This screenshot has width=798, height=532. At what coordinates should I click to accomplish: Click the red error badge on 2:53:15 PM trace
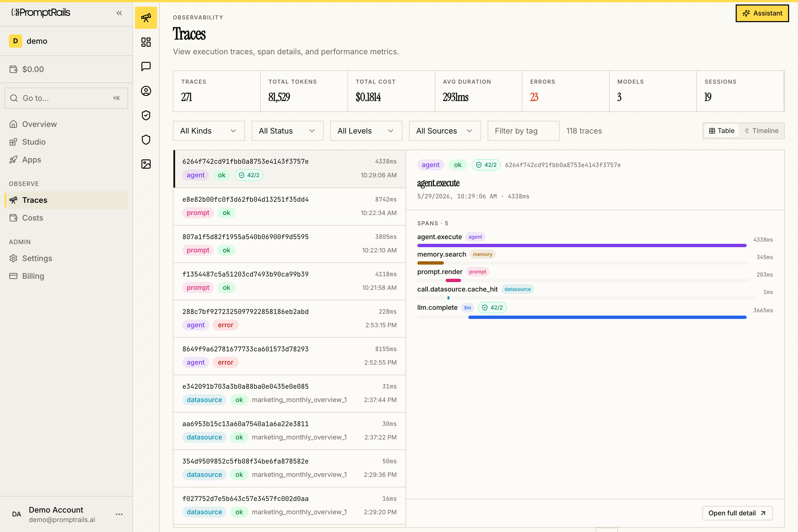(225, 325)
